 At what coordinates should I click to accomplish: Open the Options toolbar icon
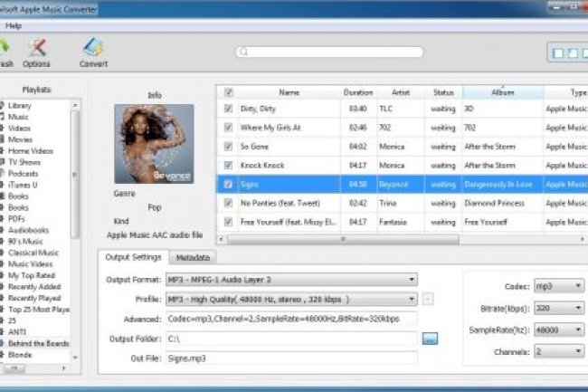click(x=37, y=50)
